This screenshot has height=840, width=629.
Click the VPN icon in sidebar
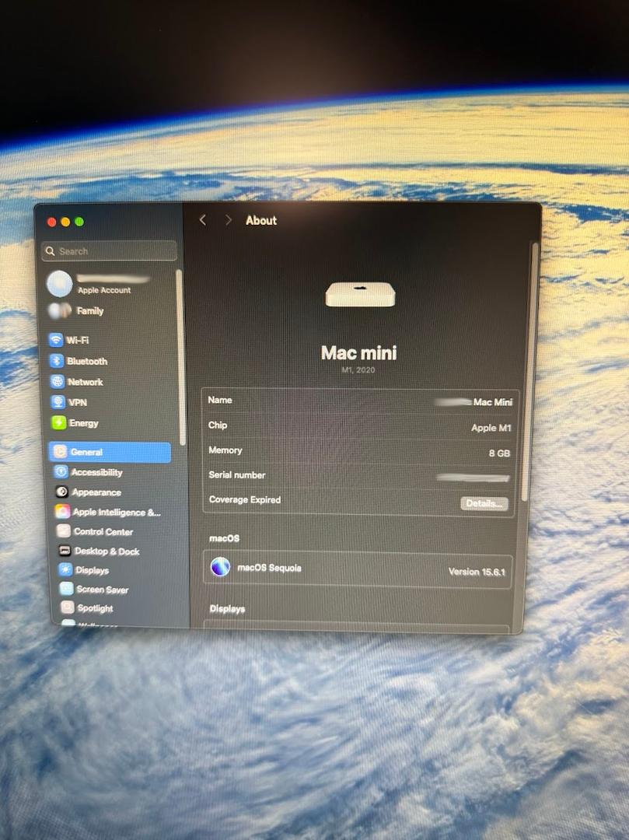pyautogui.click(x=58, y=402)
